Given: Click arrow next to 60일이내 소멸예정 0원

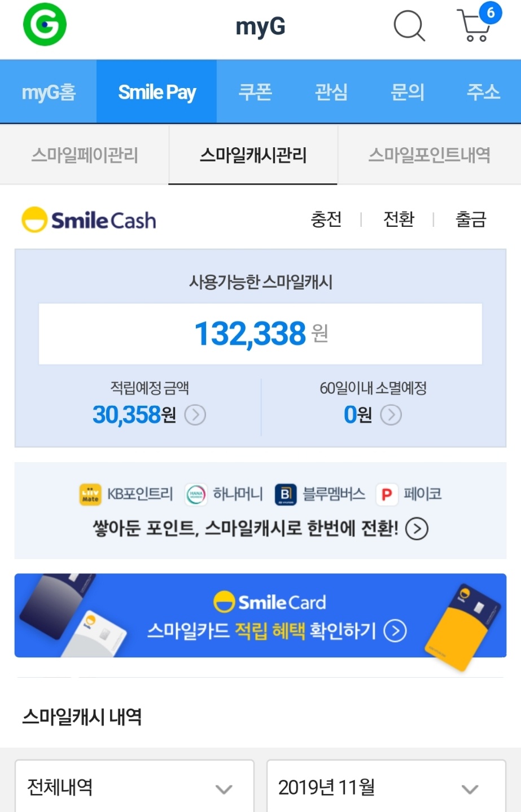Looking at the screenshot, I should [x=391, y=415].
